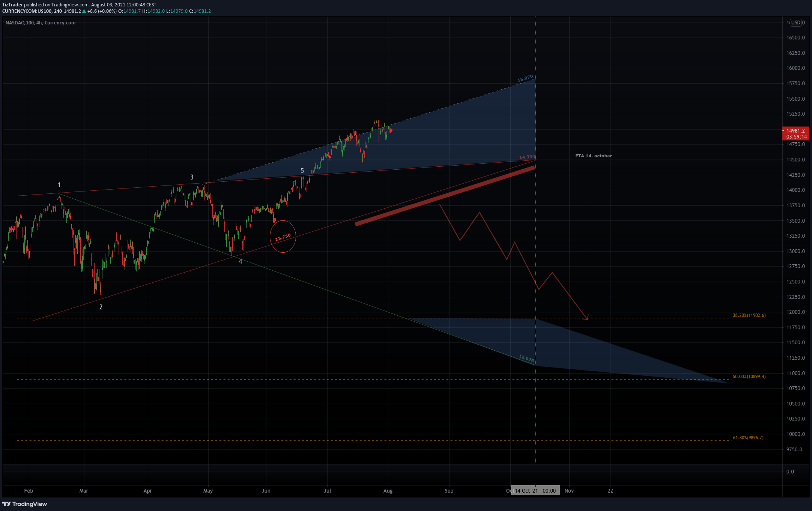Screen dimensions: 812x511
Task: Click the countdown timer 03:59:14
Action: coord(797,137)
